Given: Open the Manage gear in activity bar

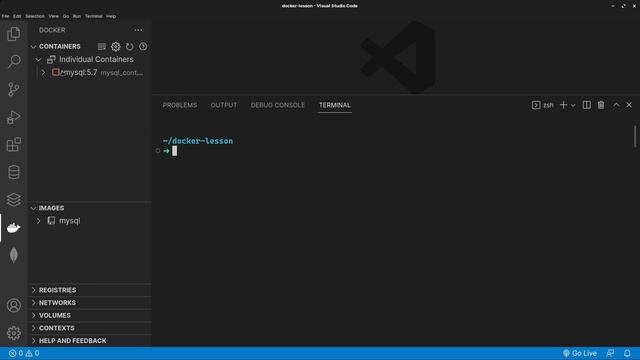Looking at the screenshot, I should [x=13, y=333].
